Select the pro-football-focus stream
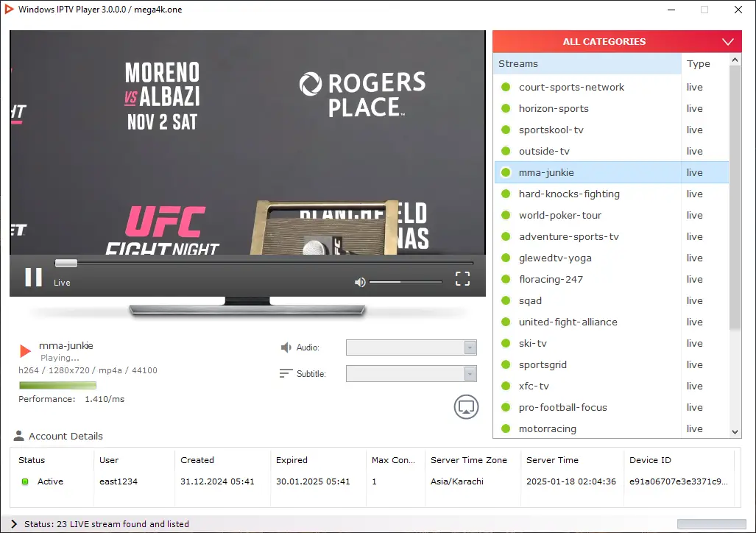Image resolution: width=756 pixels, height=533 pixels. [x=612, y=407]
